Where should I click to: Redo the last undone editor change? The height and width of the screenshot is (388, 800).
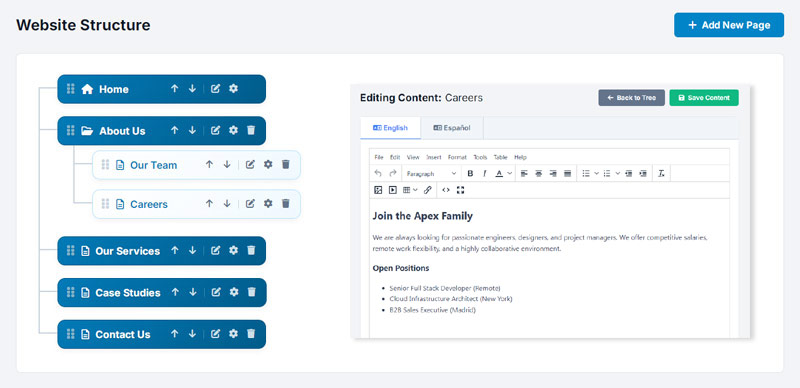[392, 174]
